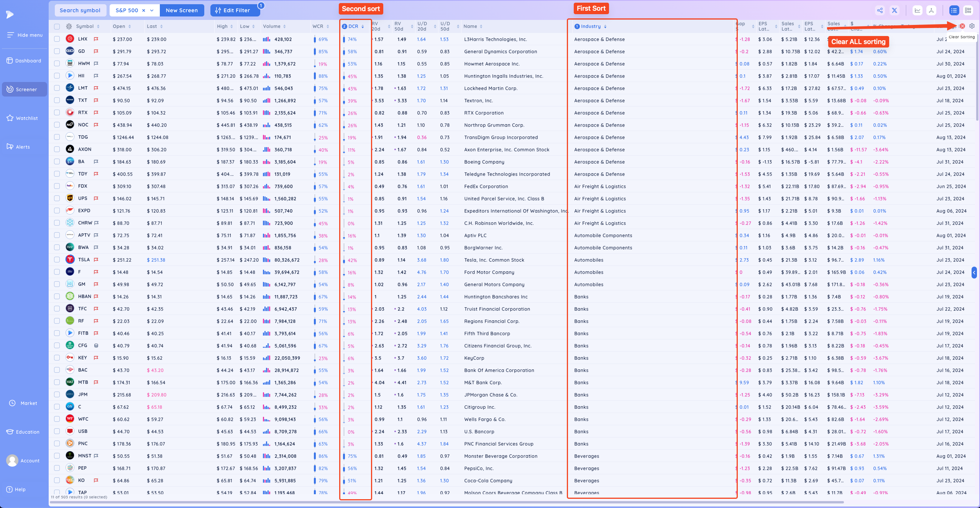The width and height of the screenshot is (980, 508).
Task: Switch to the grid table view layout
Action: pyautogui.click(x=968, y=10)
